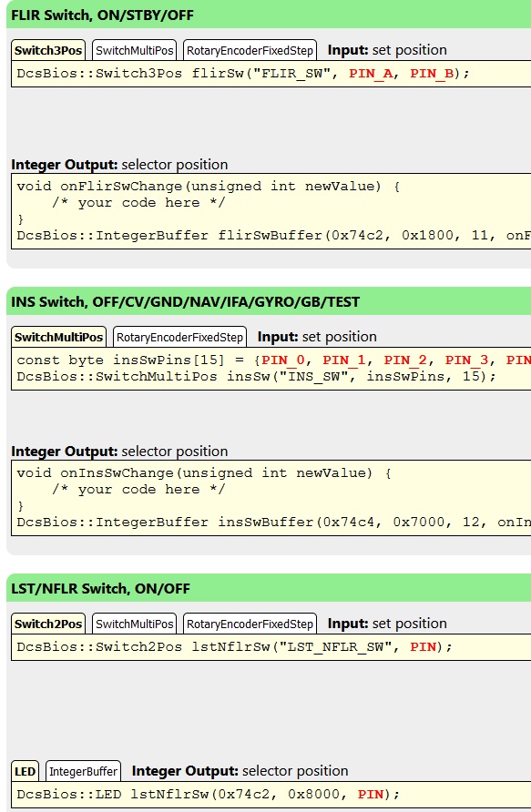Select the LED output tab
Screen dimensions: 531x812
[x=25, y=771]
